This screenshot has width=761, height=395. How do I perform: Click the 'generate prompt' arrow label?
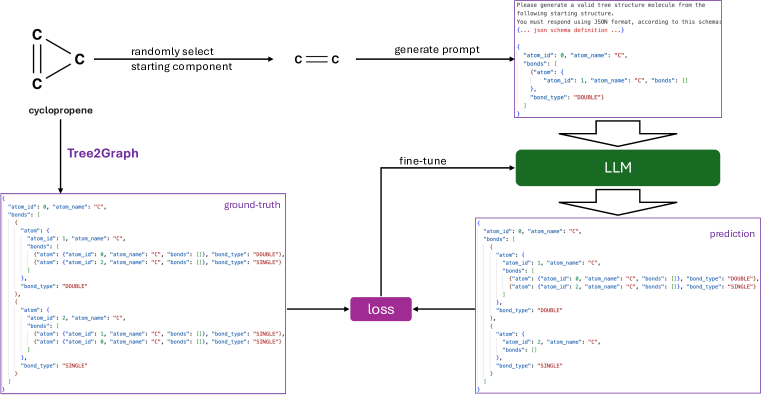click(437, 49)
